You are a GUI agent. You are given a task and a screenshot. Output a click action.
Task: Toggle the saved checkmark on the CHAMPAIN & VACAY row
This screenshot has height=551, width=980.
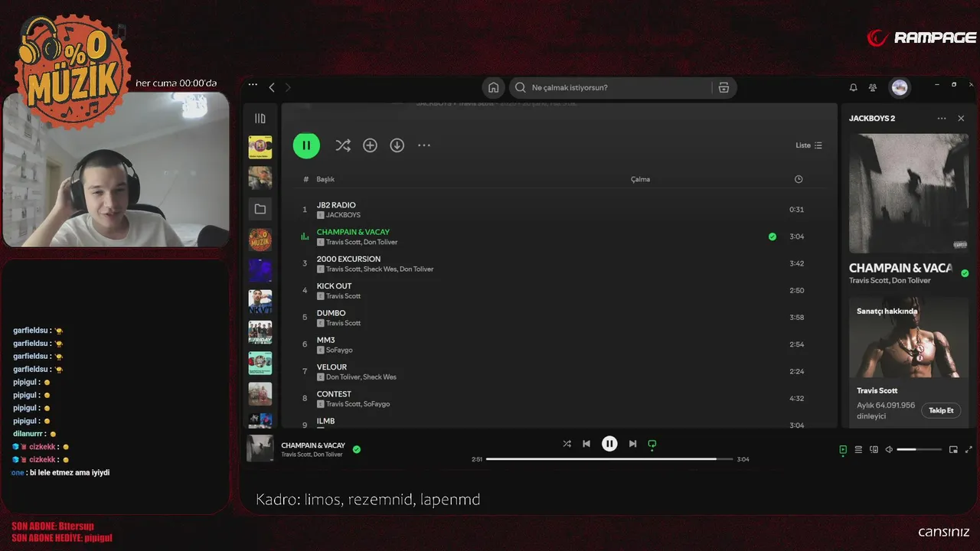[x=772, y=236]
